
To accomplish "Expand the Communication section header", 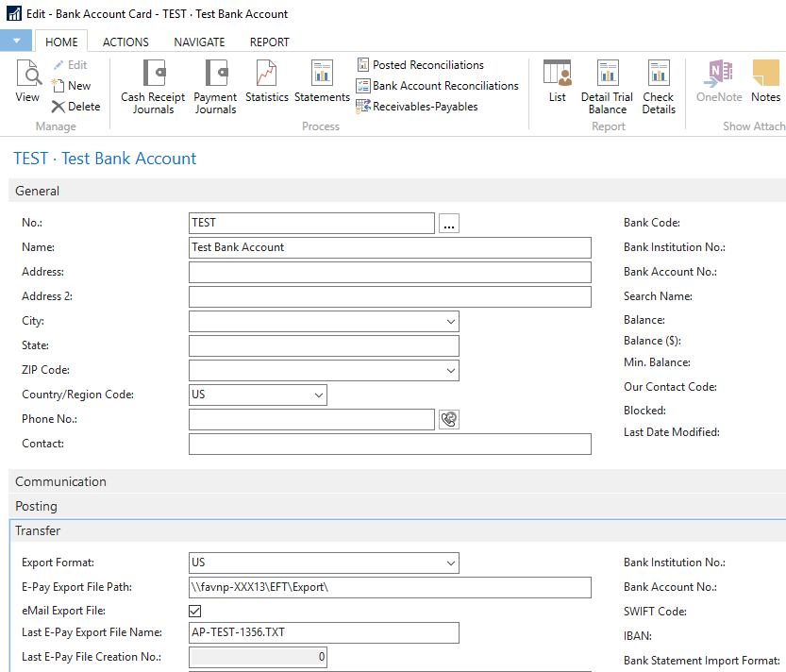I will click(60, 481).
